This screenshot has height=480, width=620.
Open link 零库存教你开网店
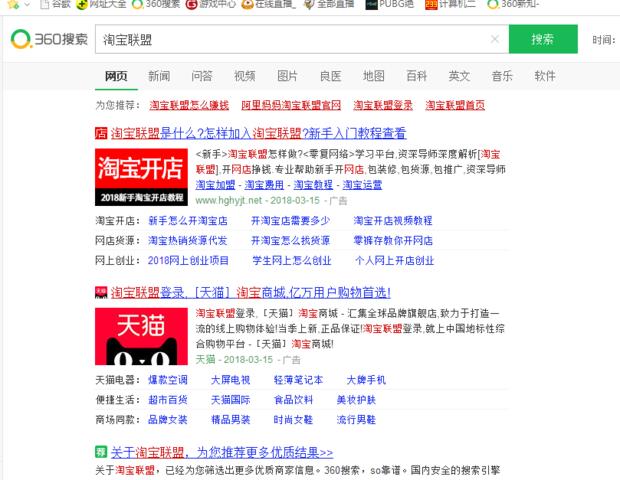click(x=393, y=240)
